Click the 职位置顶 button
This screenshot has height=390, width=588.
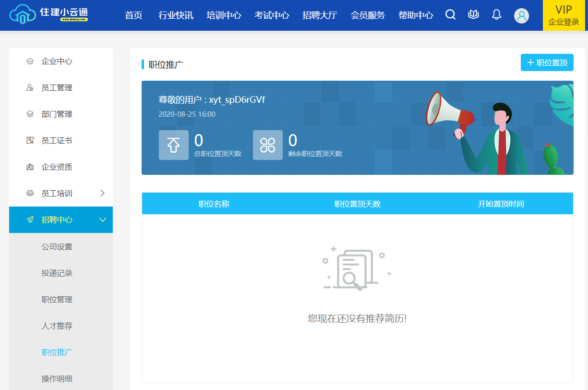pyautogui.click(x=547, y=62)
